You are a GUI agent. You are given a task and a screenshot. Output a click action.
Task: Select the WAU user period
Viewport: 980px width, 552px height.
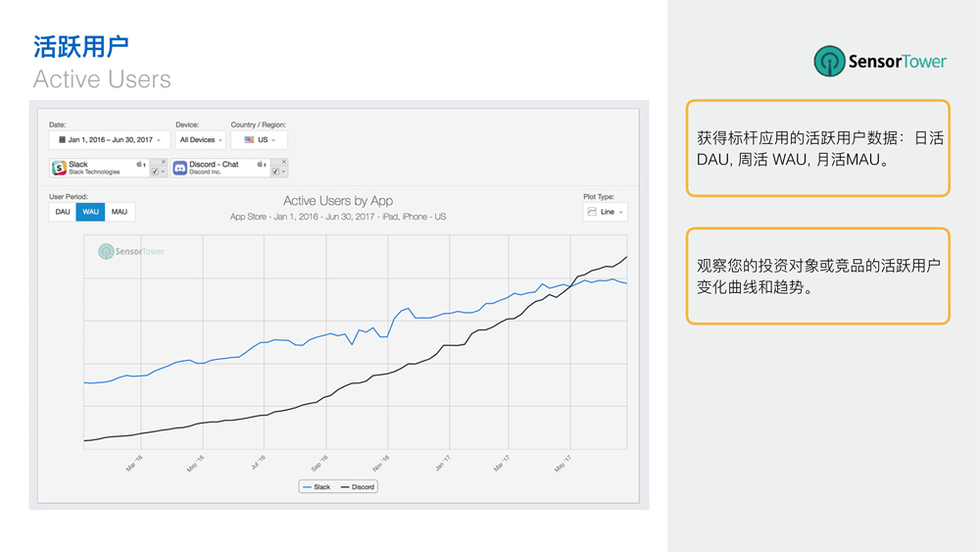pos(90,212)
